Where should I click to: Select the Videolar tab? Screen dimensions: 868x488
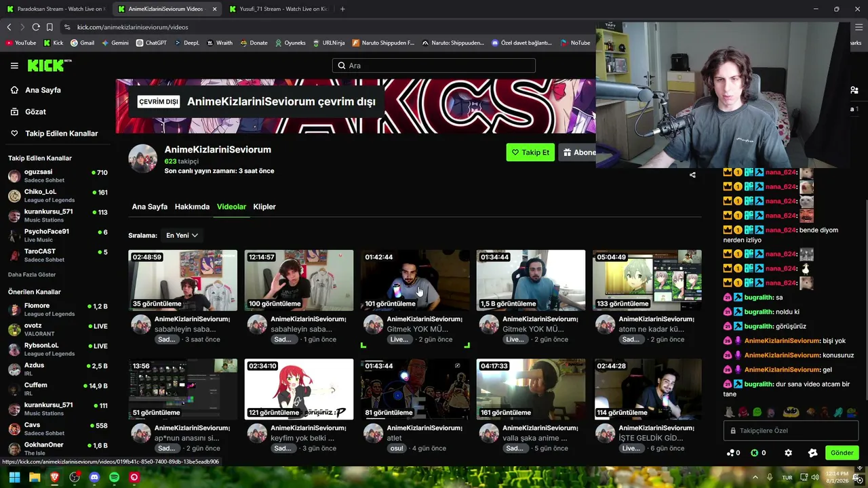click(231, 207)
